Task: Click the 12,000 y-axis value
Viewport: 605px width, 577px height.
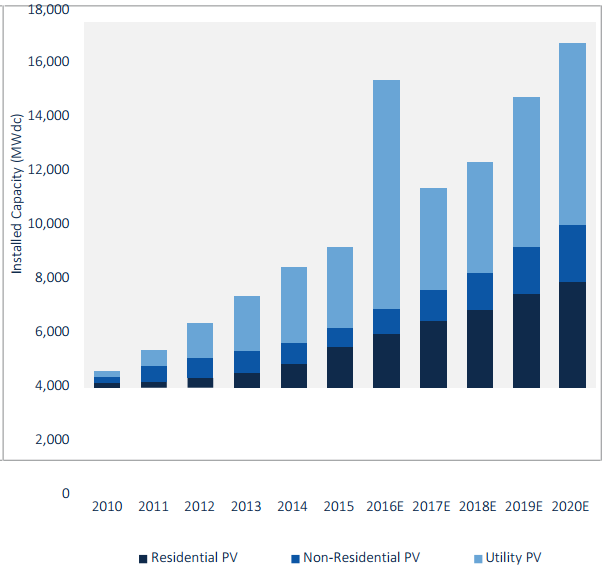Action: (x=48, y=169)
